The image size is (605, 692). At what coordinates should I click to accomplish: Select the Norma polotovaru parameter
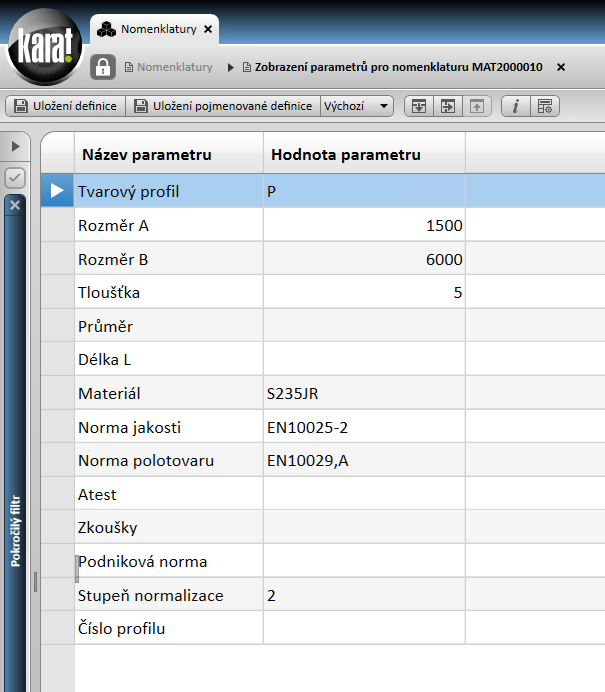tap(146, 461)
